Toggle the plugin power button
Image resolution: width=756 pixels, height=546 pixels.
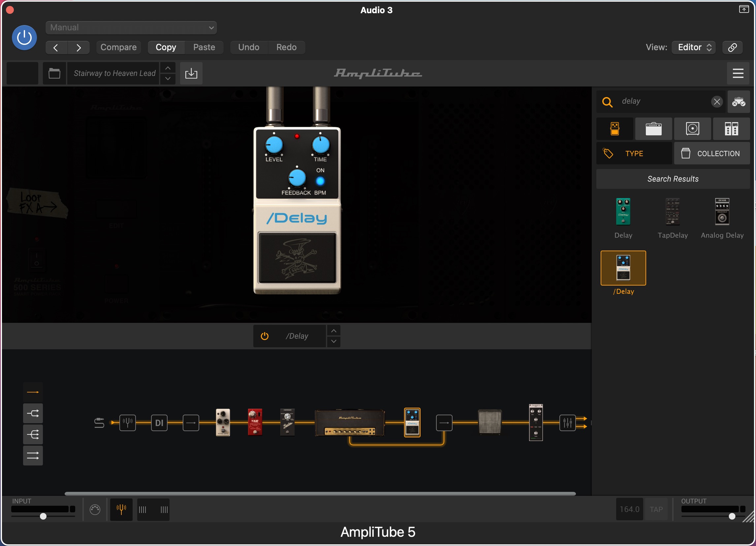(24, 38)
